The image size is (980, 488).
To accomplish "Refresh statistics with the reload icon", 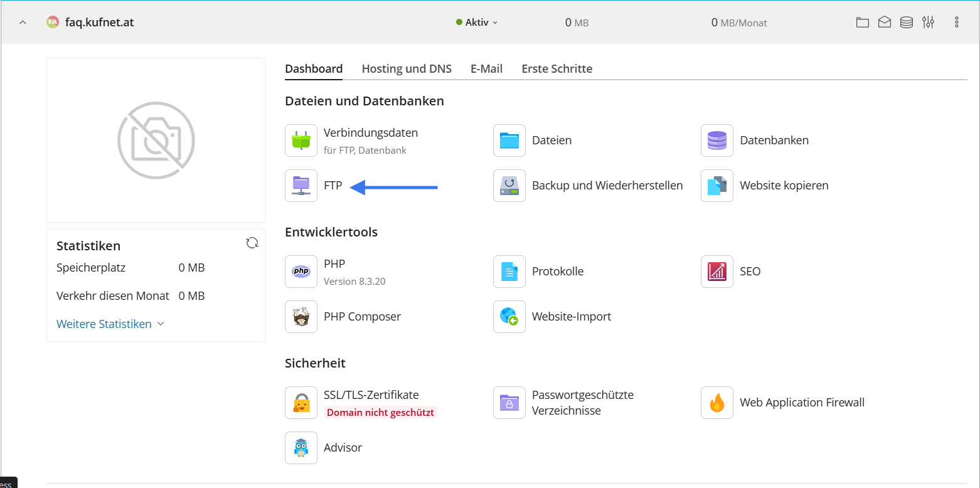I will click(252, 243).
